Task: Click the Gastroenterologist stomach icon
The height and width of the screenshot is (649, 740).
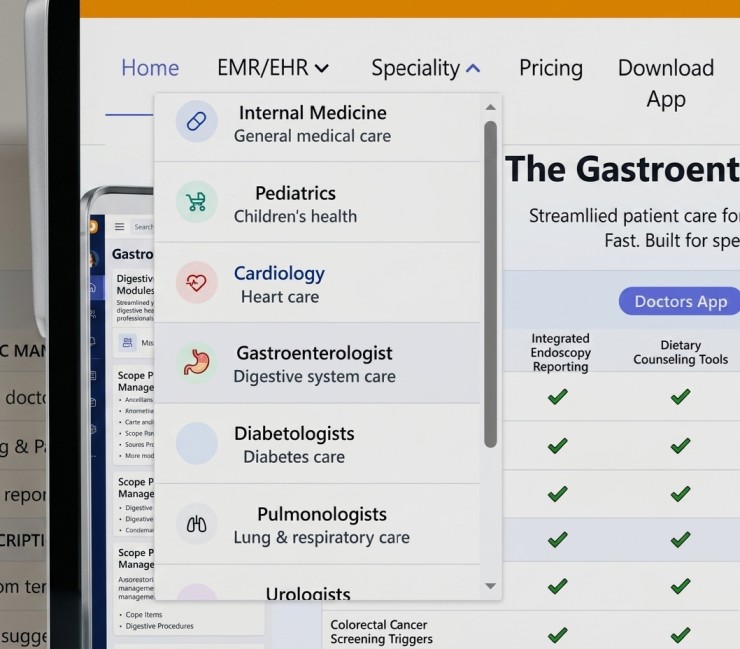Action: (196, 362)
